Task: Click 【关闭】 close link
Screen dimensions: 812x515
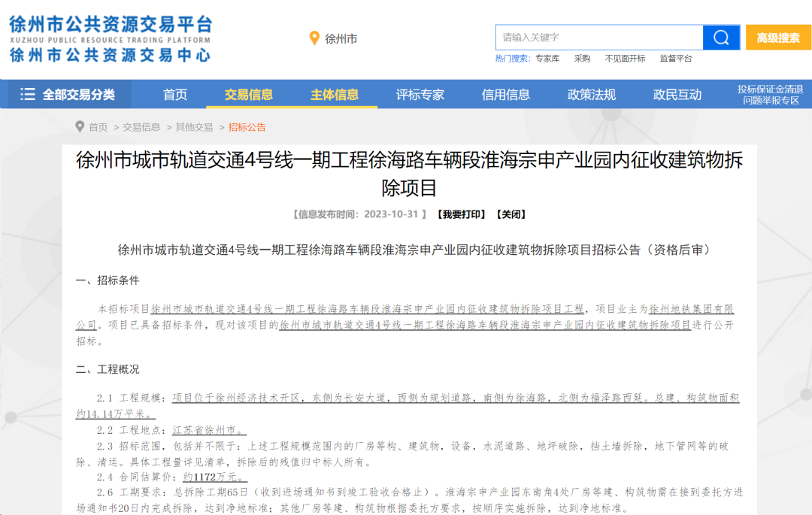Action: 511,214
